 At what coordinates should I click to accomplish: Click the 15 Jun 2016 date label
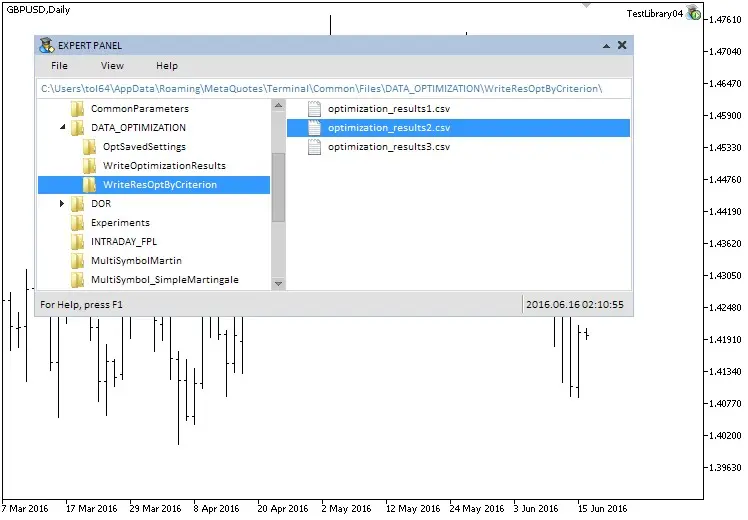click(603, 509)
